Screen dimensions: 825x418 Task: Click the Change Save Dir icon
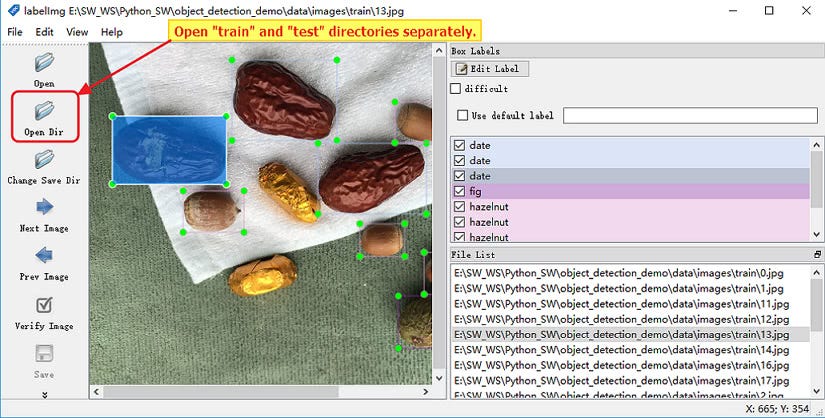(44, 160)
